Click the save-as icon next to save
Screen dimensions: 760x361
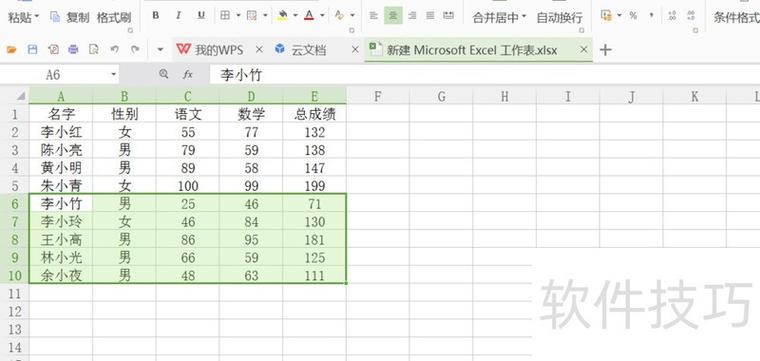click(x=53, y=49)
